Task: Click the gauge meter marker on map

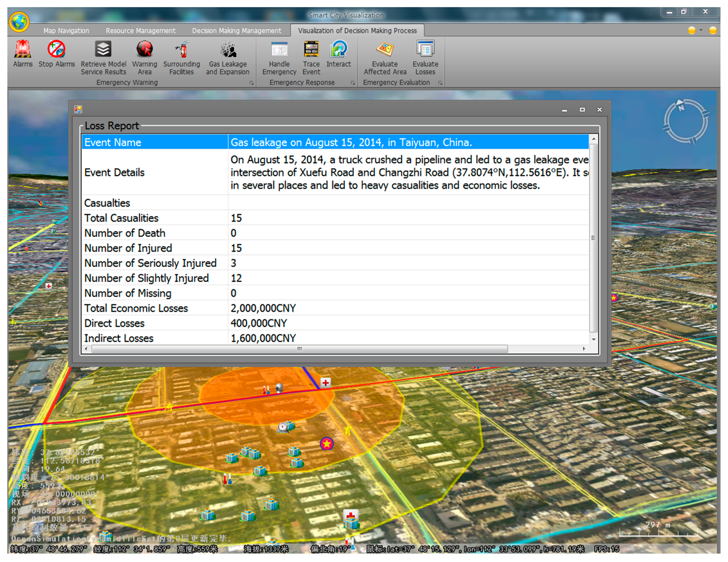Action: pyautogui.click(x=283, y=427)
